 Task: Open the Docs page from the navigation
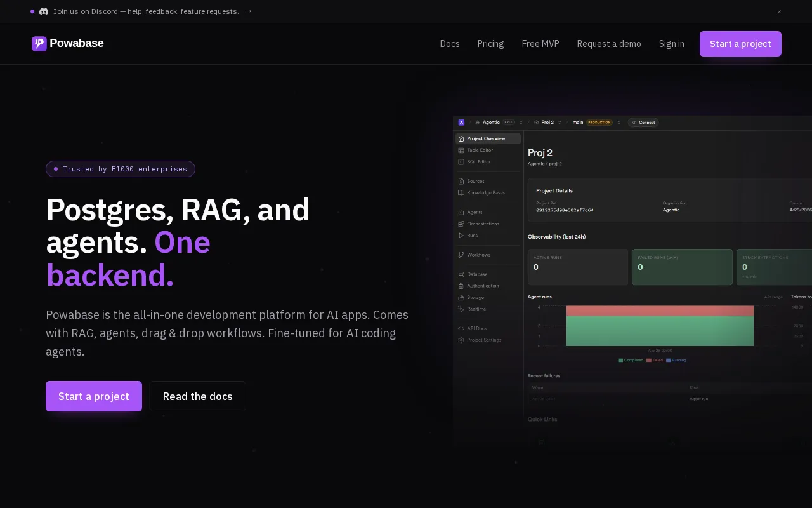(450, 44)
